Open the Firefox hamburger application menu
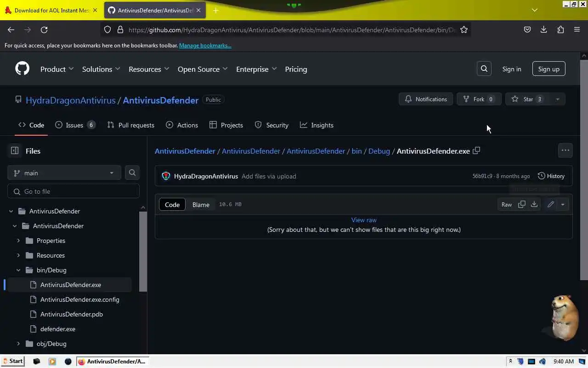The image size is (588, 368). 577,29
